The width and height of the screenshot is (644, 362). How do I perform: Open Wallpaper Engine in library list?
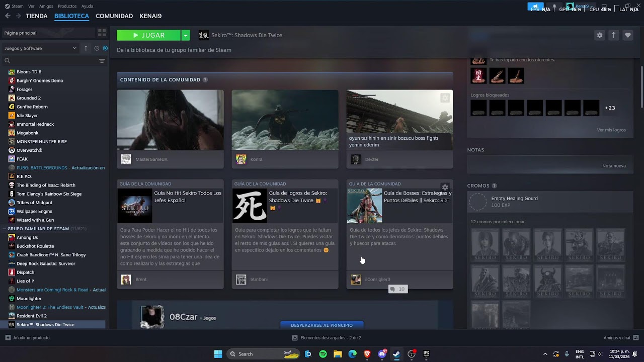(34, 211)
